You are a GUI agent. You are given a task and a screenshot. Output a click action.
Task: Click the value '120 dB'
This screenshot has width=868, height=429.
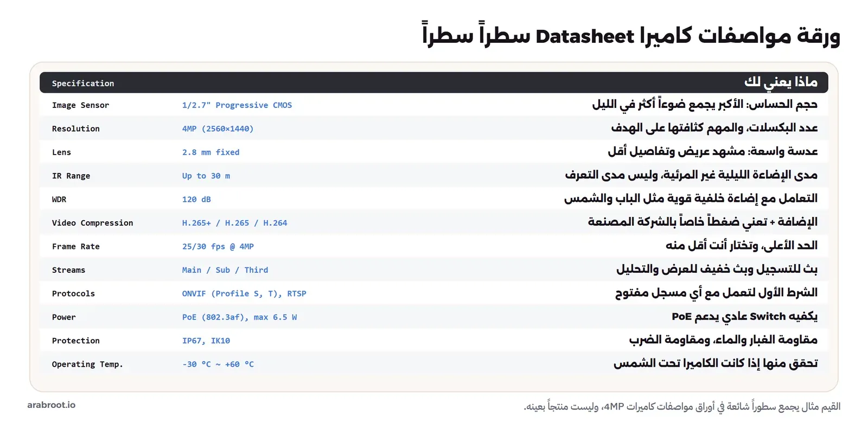pyautogui.click(x=196, y=200)
